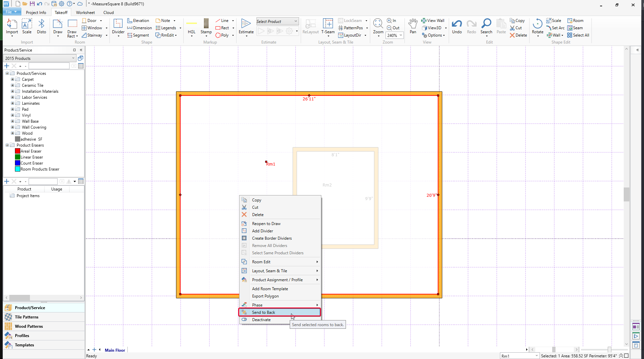
Task: Open the Select Product dropdown
Action: tap(277, 21)
